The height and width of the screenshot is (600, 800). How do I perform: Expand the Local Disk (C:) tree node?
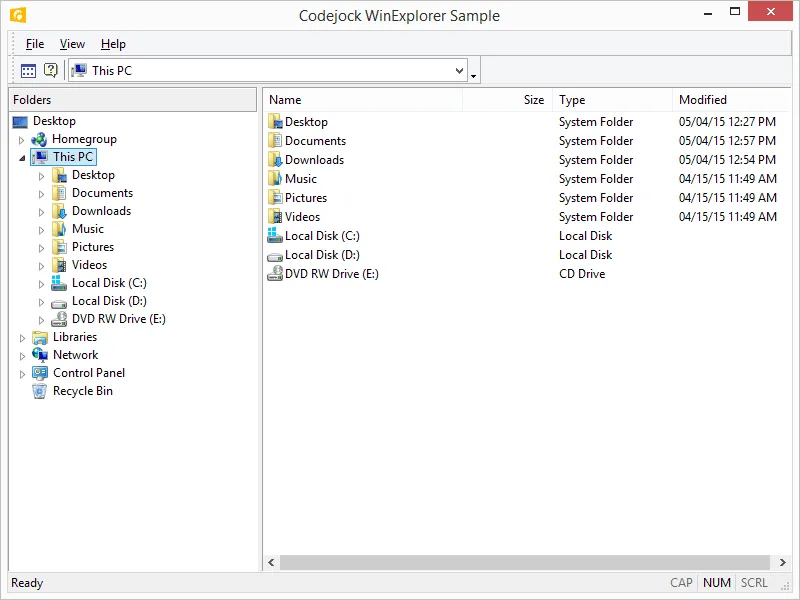(41, 284)
